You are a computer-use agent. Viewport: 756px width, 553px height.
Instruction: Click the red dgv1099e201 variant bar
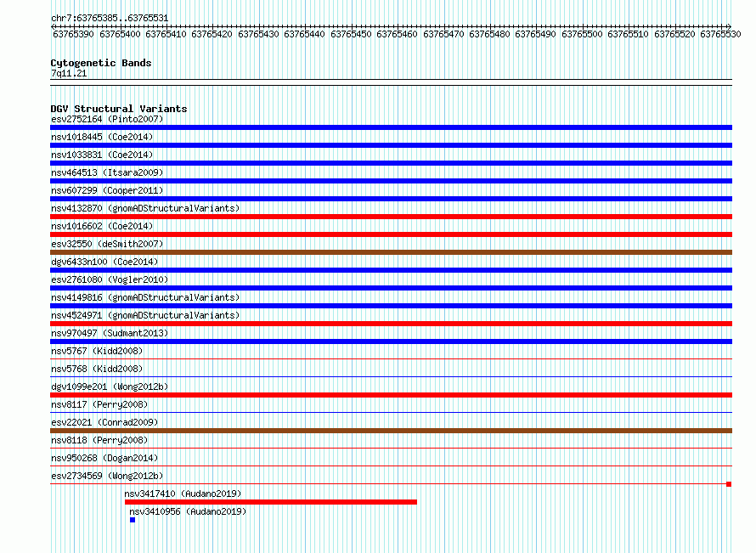pos(391,395)
